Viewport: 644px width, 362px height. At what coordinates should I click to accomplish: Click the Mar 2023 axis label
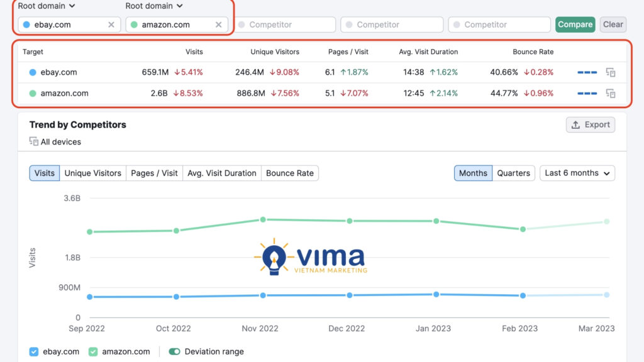(x=596, y=328)
